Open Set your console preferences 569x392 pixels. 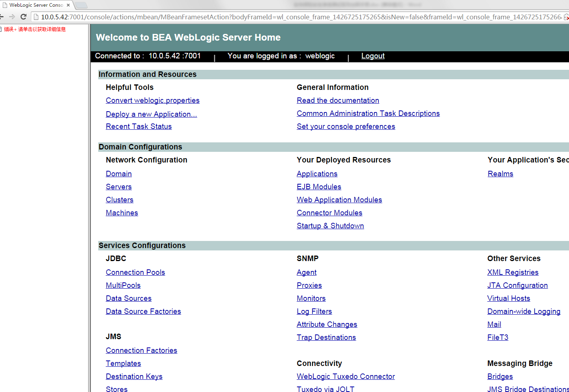coord(346,126)
